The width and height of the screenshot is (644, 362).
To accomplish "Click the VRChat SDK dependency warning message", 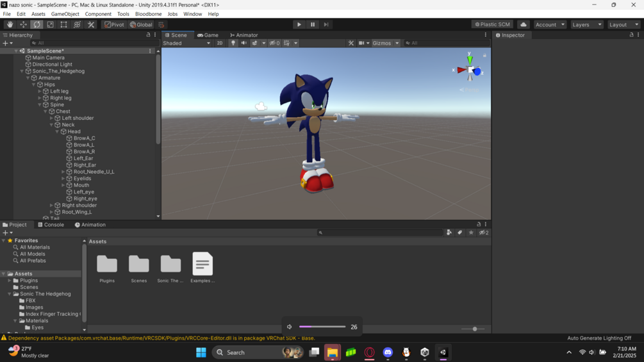I will click(161, 338).
